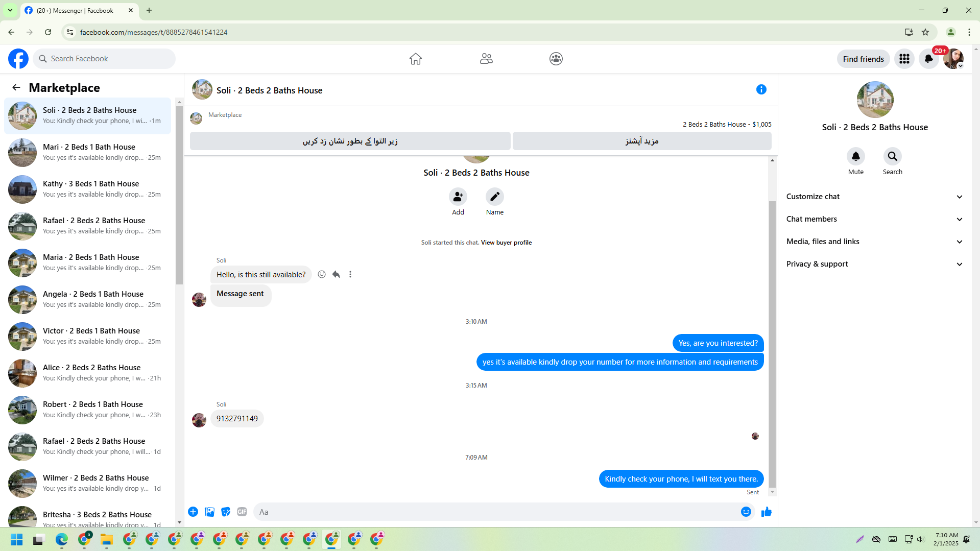Open Soli's listing thumbnail in right panel
This screenshot has height=551, width=980.
click(875, 100)
